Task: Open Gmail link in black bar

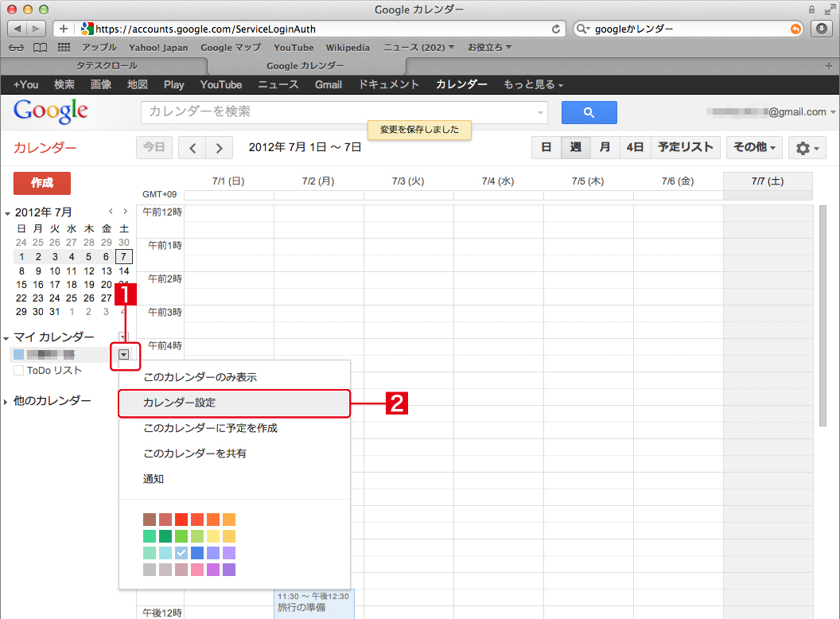Action: tap(329, 84)
